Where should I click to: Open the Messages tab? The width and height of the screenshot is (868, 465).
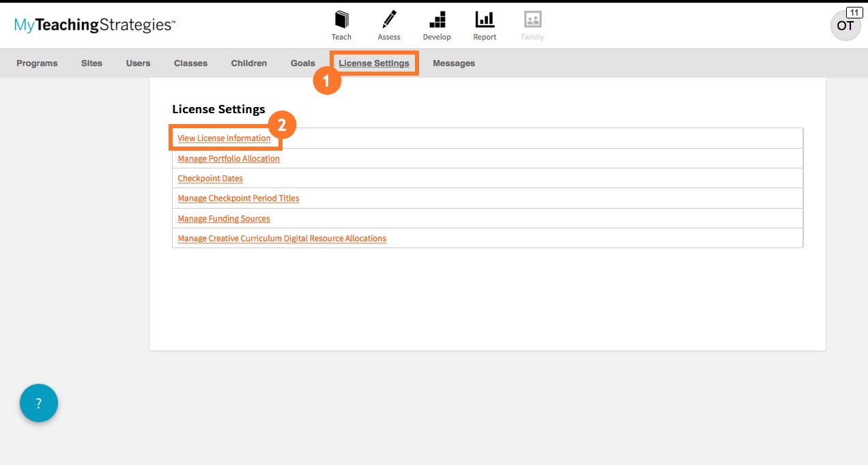[x=454, y=63]
